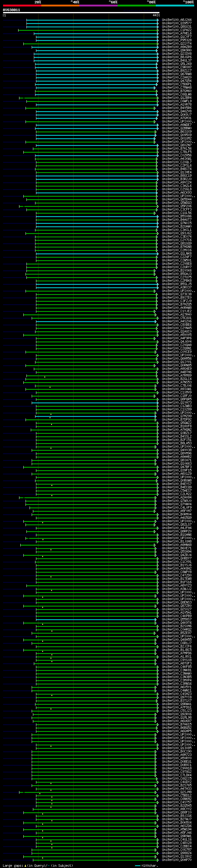The height and width of the screenshot is (868, 197).
Task: Open hit UniRef100_Q8GU31
Action: 176,26
